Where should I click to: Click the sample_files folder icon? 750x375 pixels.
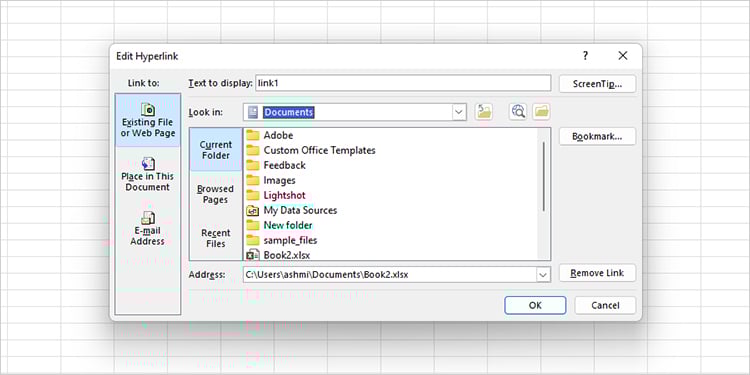253,240
